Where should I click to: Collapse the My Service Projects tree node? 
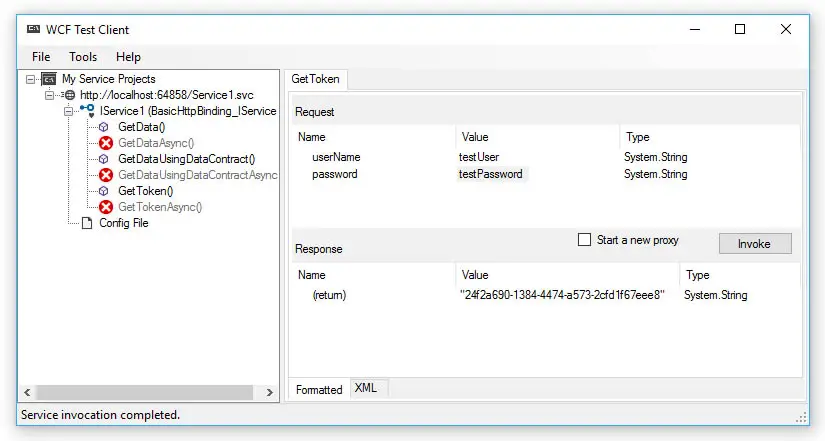tap(31, 79)
